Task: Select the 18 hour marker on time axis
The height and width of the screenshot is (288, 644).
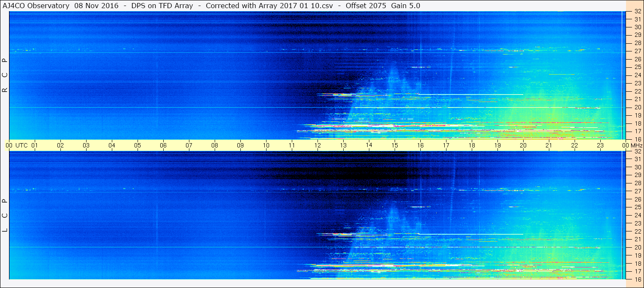Action: [x=472, y=145]
